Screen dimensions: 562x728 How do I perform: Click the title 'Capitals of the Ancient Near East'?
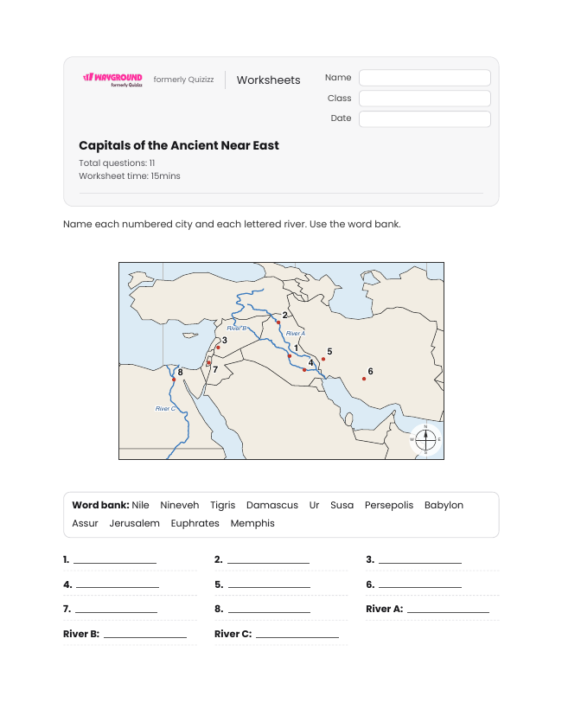point(179,145)
